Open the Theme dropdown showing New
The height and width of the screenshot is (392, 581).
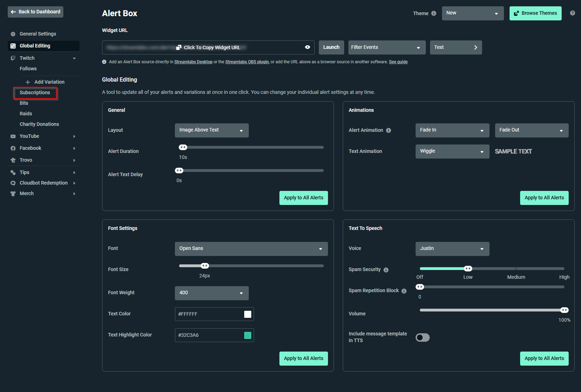point(473,13)
